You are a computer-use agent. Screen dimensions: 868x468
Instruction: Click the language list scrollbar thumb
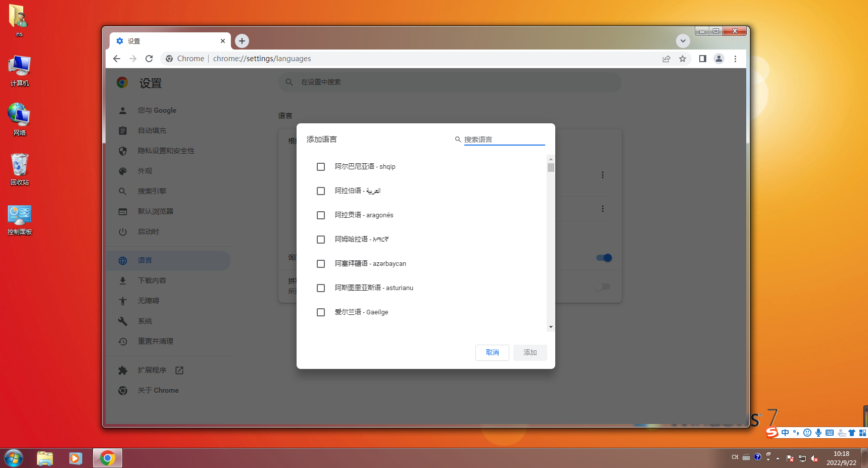pyautogui.click(x=551, y=168)
